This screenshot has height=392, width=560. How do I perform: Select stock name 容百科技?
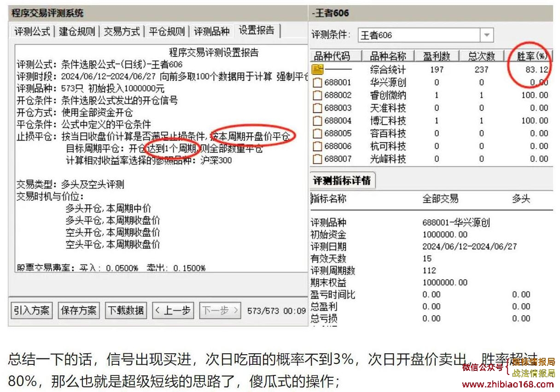(x=388, y=134)
